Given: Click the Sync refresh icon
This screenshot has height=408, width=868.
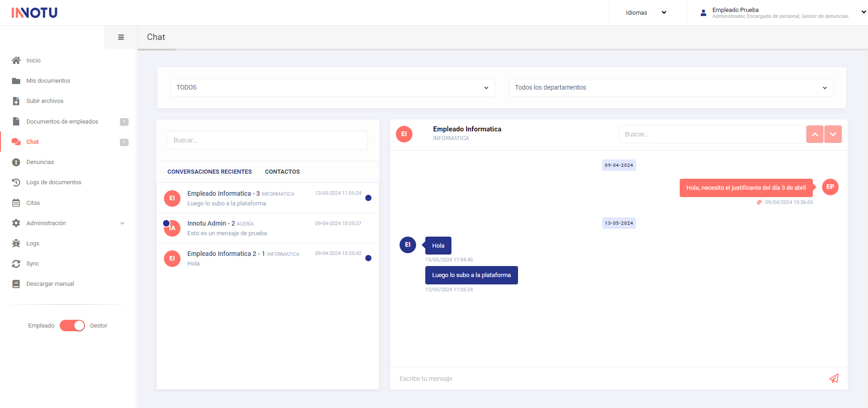Looking at the screenshot, I should click(16, 264).
